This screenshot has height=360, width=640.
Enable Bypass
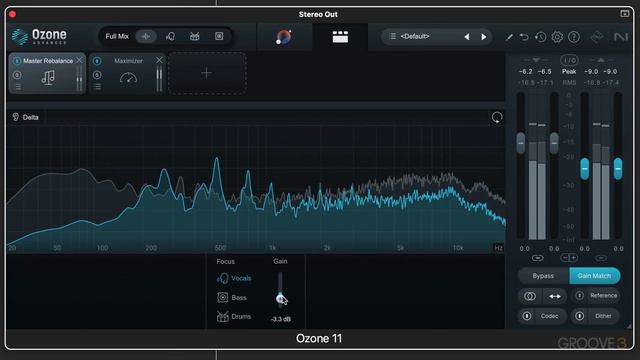(543, 276)
